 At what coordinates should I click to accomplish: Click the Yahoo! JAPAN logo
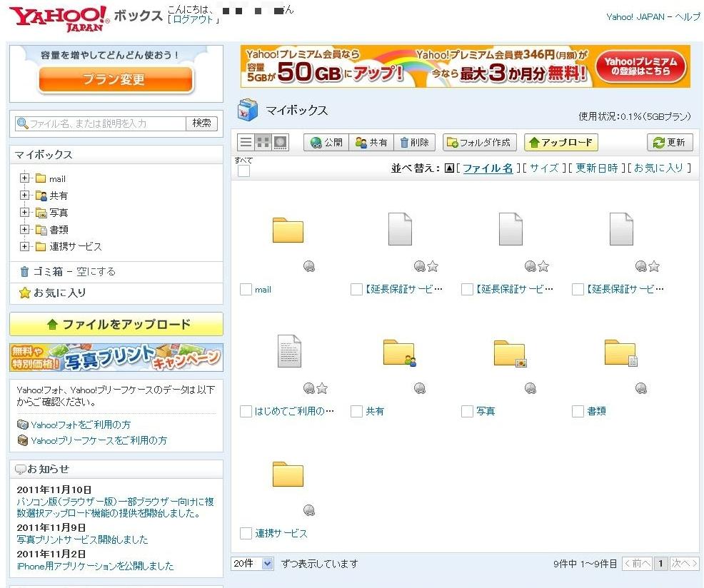(59, 19)
